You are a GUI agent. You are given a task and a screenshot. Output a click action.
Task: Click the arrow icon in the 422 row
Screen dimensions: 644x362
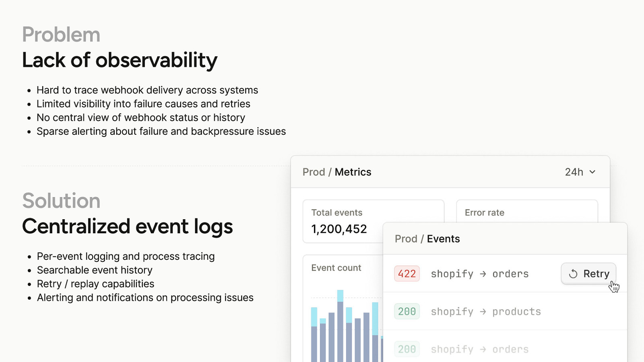click(483, 274)
